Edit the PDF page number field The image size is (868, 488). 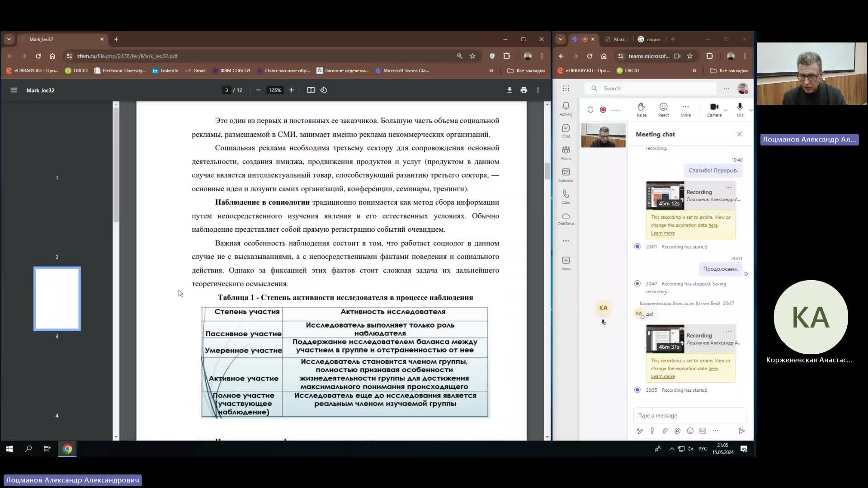pyautogui.click(x=226, y=90)
